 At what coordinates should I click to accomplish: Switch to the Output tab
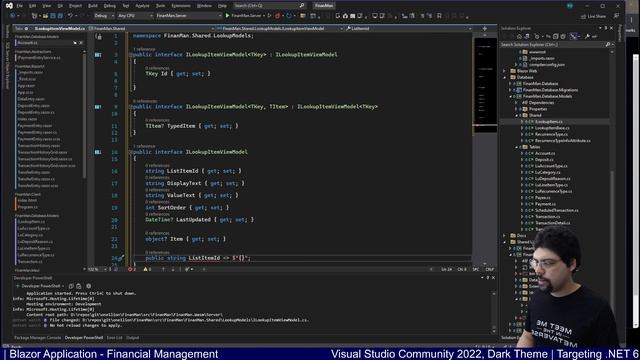click(133, 338)
